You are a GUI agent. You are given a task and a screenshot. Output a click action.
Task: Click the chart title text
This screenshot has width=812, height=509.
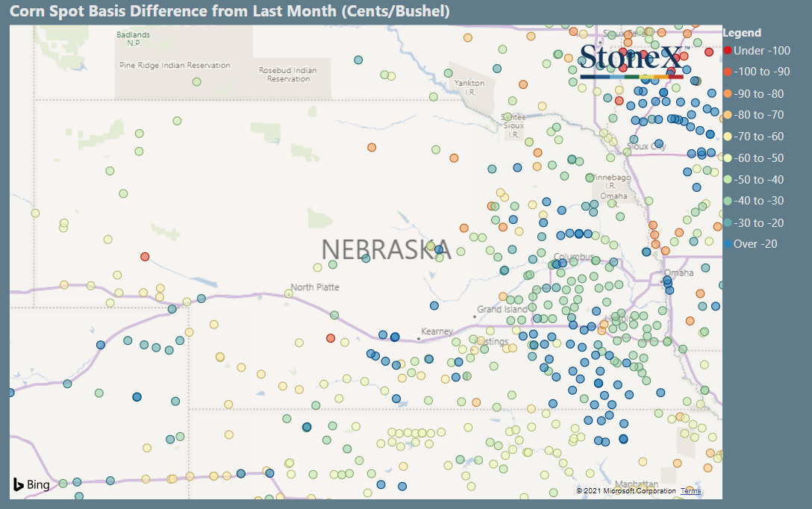pyautogui.click(x=230, y=11)
